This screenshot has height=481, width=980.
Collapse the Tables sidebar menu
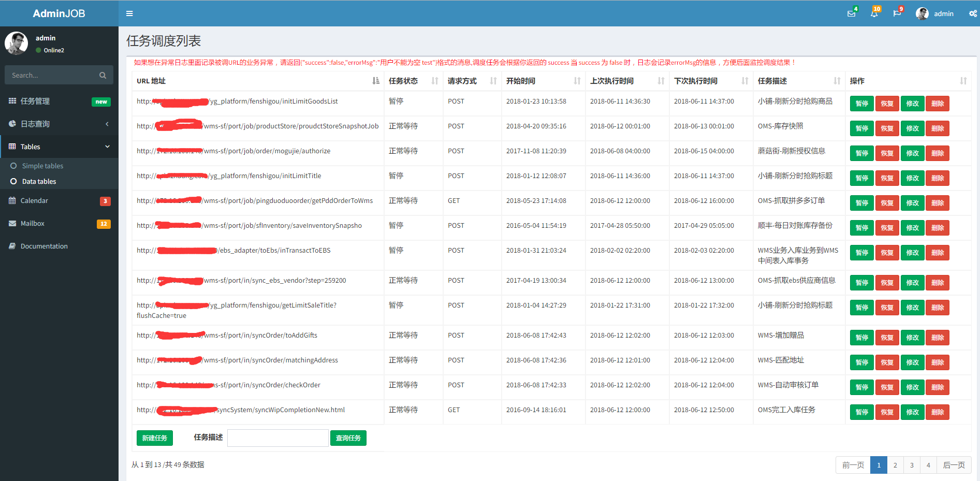pos(59,147)
